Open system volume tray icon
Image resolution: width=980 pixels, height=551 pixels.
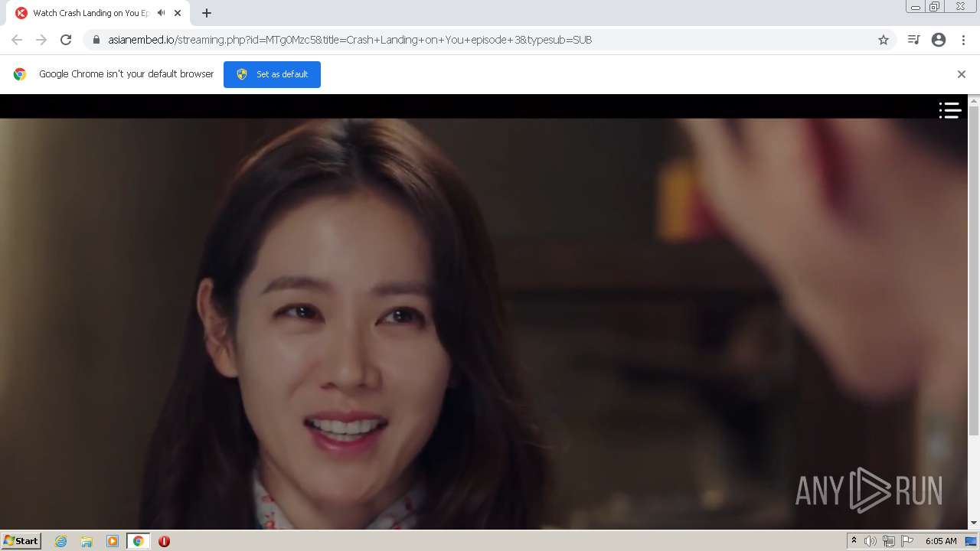pyautogui.click(x=870, y=541)
